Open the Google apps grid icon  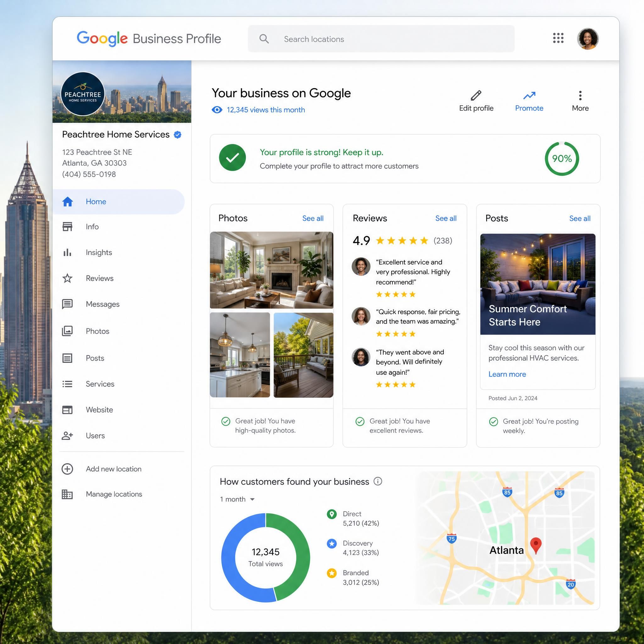(x=558, y=38)
